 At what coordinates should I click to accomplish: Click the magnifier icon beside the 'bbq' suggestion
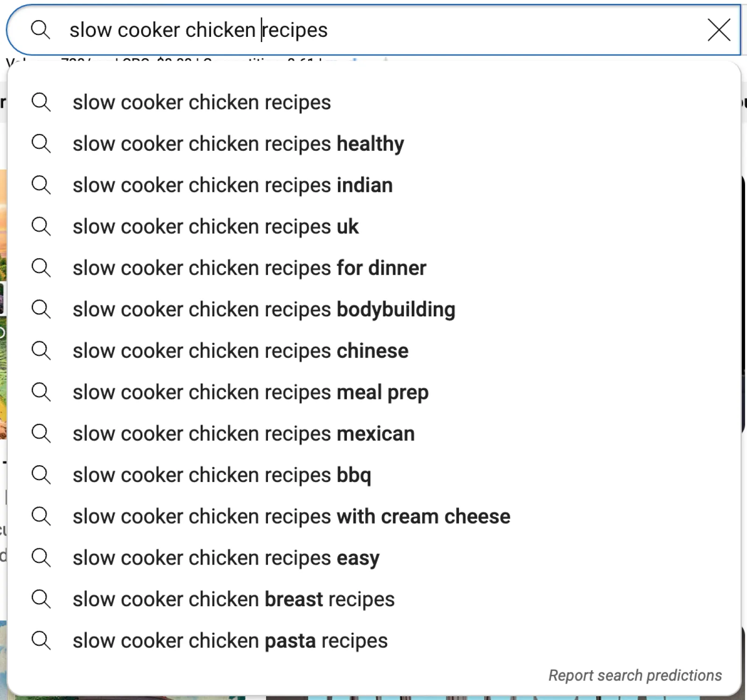pos(41,475)
